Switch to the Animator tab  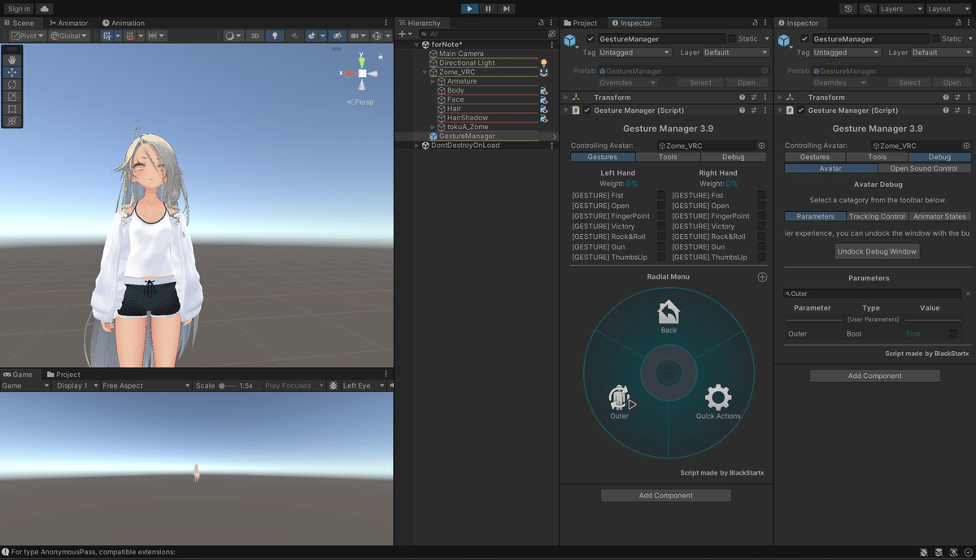tap(73, 22)
